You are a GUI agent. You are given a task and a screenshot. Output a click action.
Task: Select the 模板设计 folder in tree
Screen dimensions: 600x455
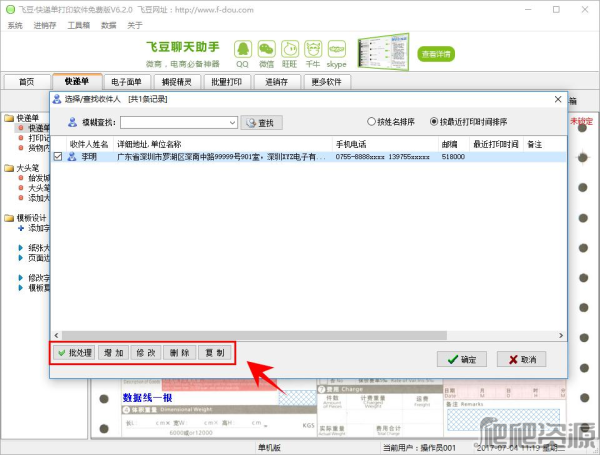tap(26, 218)
